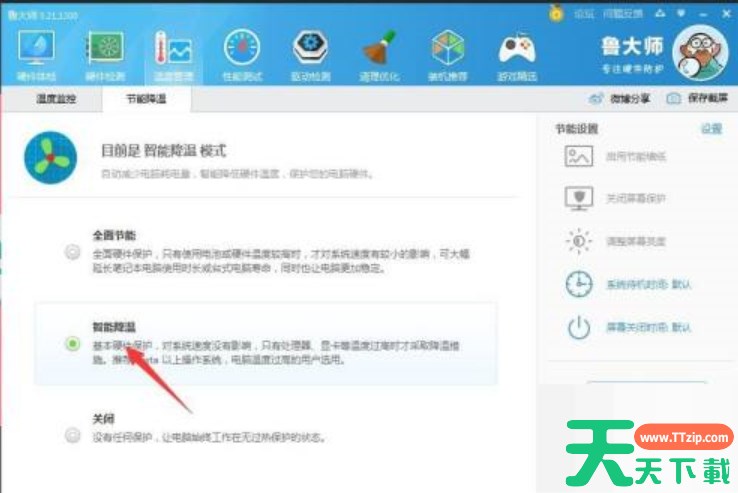This screenshot has height=493, width=738.
Task: Open 驱动检测 driver detection icon
Action: click(x=310, y=55)
